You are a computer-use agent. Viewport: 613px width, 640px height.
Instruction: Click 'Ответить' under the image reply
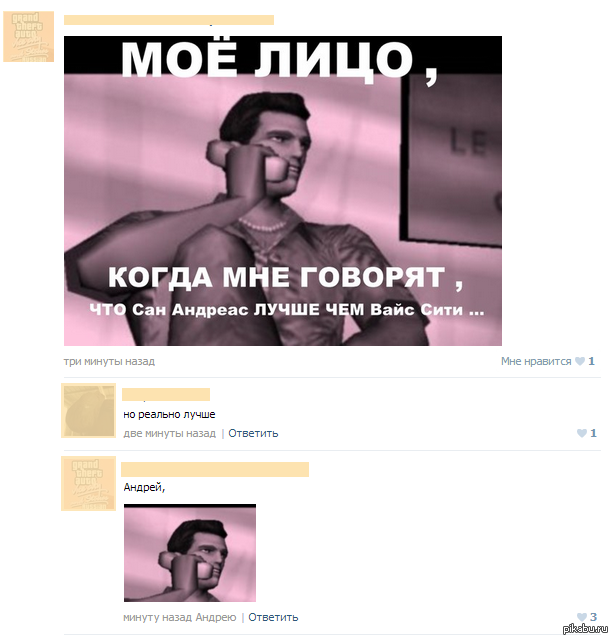(273, 617)
